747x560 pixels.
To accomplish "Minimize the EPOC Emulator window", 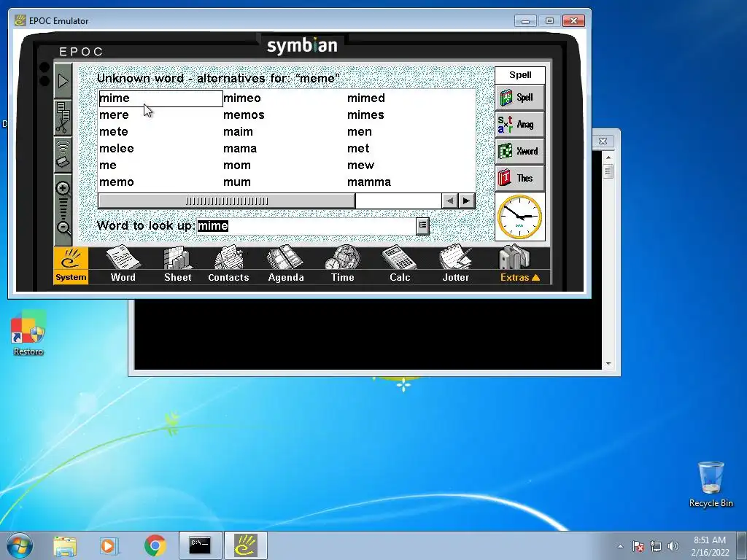I will click(x=525, y=21).
